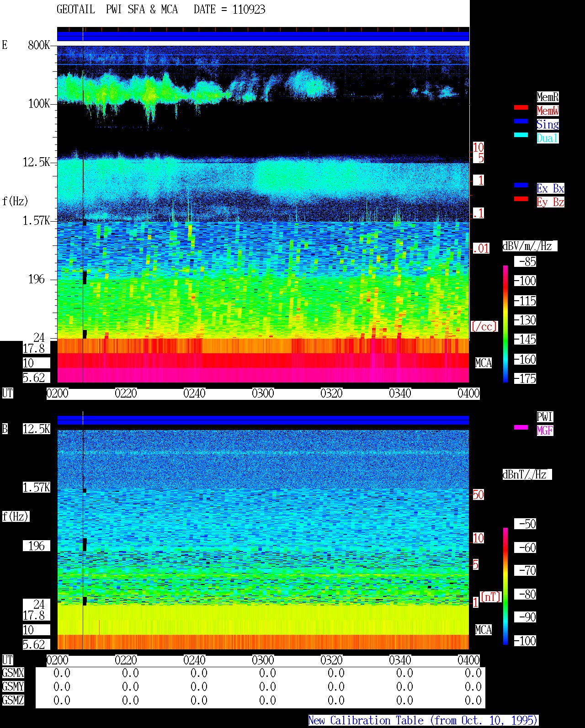Click the B panel 12.5K frequency label

click(37, 429)
